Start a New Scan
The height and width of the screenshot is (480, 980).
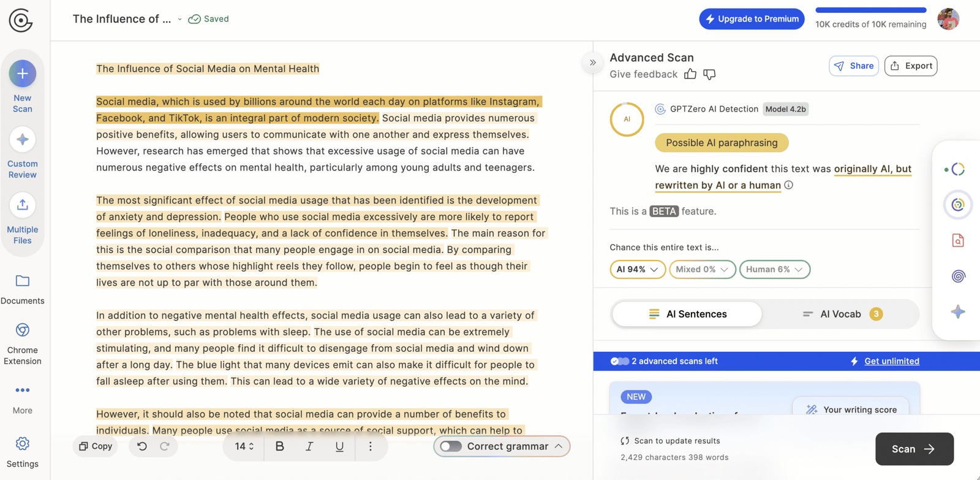point(23,74)
